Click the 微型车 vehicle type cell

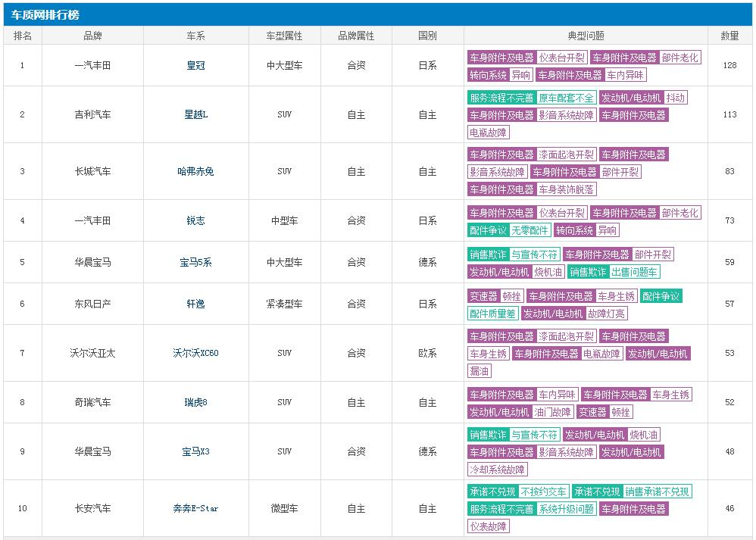[285, 508]
